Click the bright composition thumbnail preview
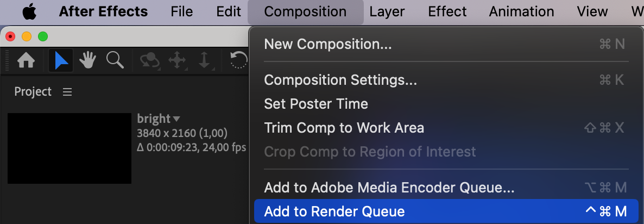644x224 pixels. coord(70,148)
